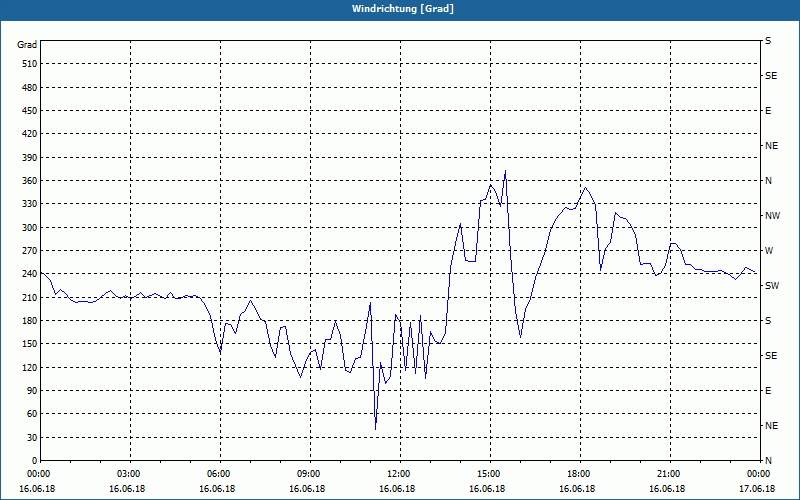Select the 12:00 time axis label

tap(399, 474)
